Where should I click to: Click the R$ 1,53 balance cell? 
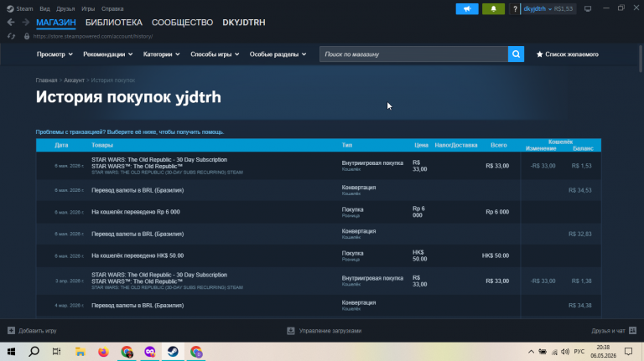582,166
